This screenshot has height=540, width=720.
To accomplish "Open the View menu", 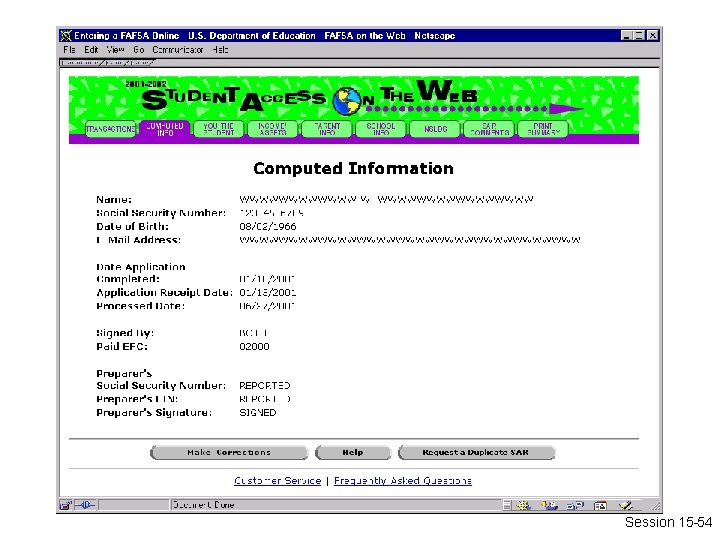I will coord(115,50).
